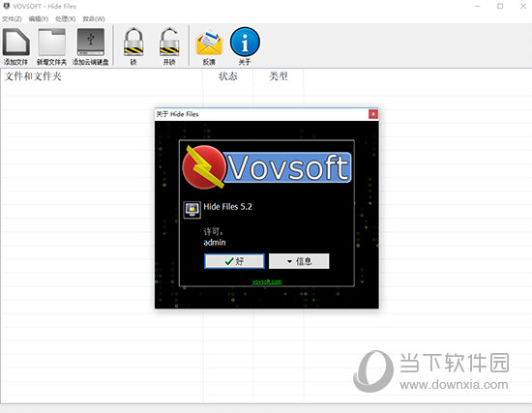This screenshot has width=532, height=413.
Task: Click the Add File (添加文件) toolbar icon
Action: pos(15,43)
